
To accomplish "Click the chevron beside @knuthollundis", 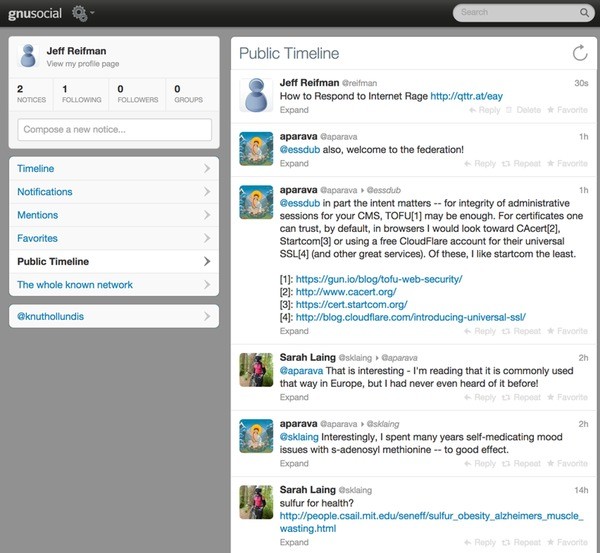I will (207, 316).
